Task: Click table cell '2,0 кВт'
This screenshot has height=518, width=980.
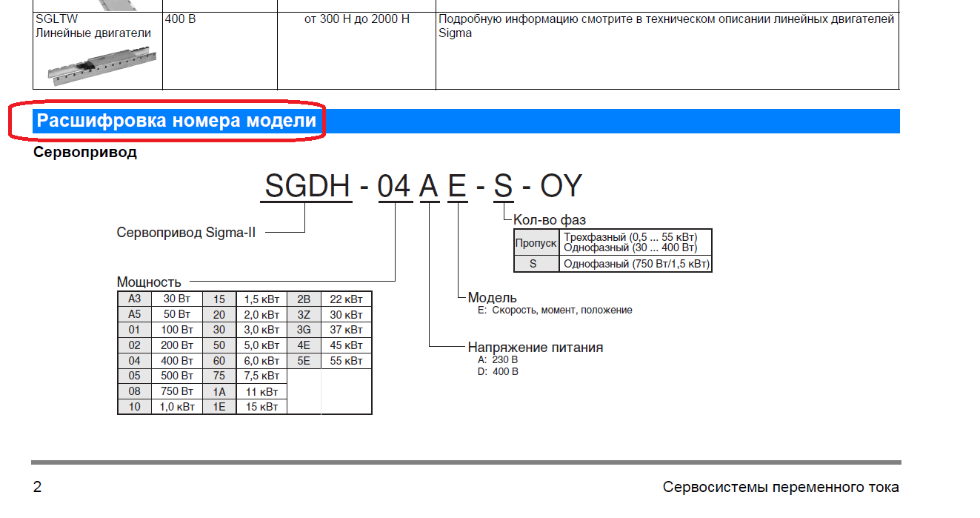Action: [x=262, y=314]
